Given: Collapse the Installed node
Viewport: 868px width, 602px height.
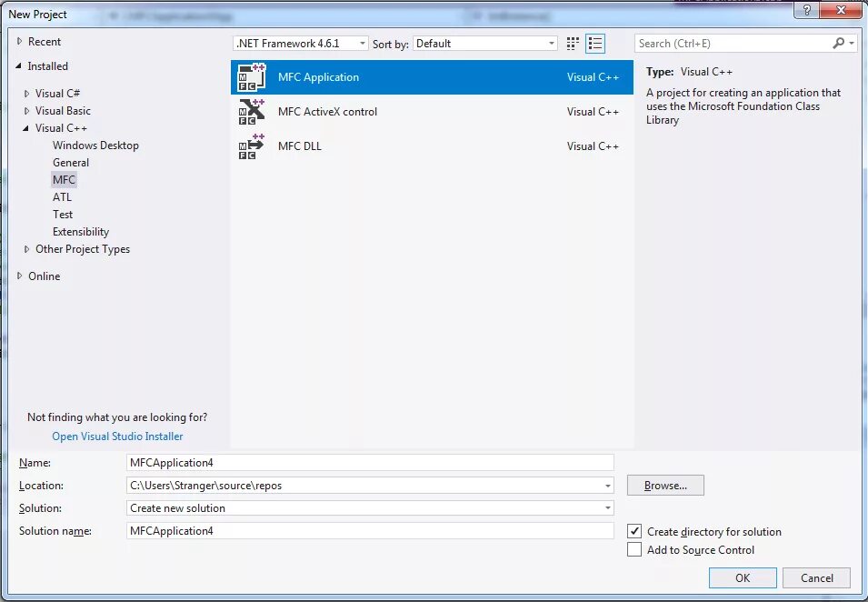Looking at the screenshot, I should tap(19, 65).
